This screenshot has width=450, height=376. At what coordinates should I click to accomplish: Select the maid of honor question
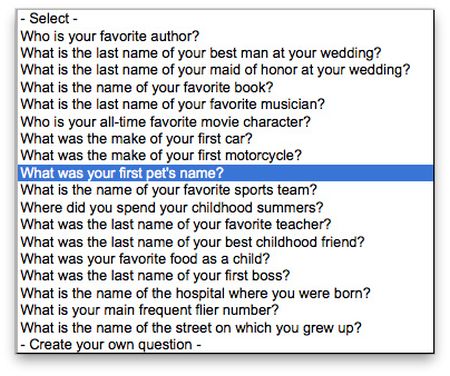(x=225, y=70)
